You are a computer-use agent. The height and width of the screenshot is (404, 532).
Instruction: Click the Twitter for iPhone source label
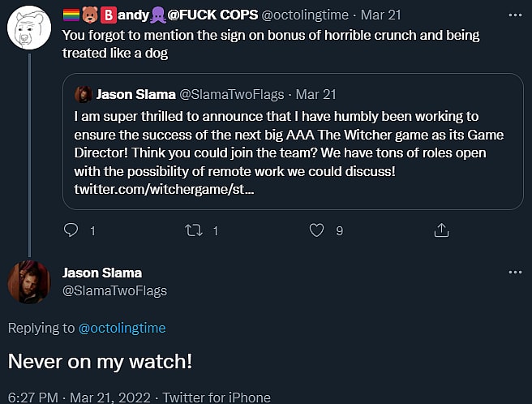(217, 398)
